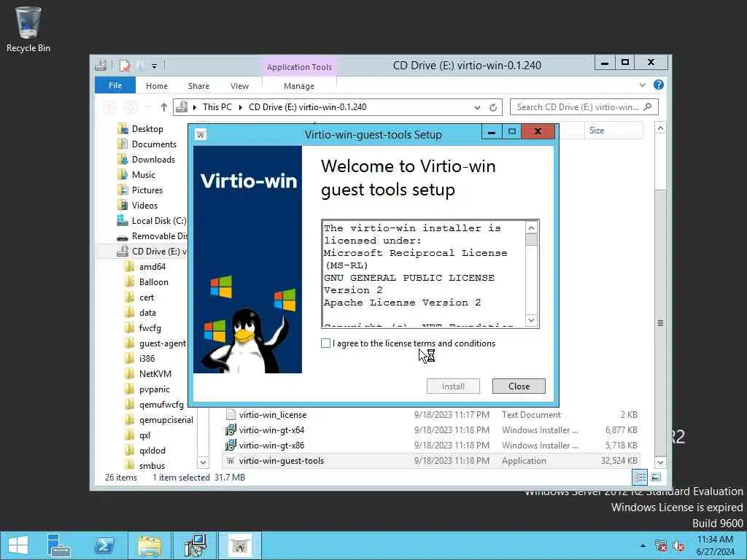Open the qemupciserial folder in tree
Image resolution: width=747 pixels, height=560 pixels.
pyautogui.click(x=166, y=420)
